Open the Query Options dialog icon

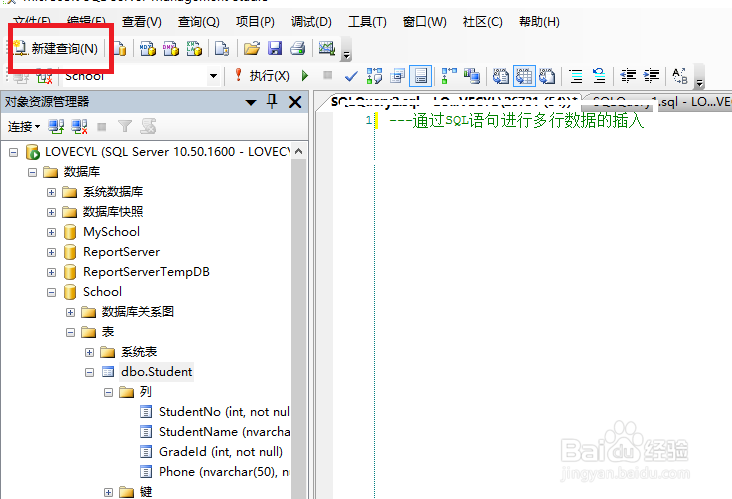[x=397, y=76]
